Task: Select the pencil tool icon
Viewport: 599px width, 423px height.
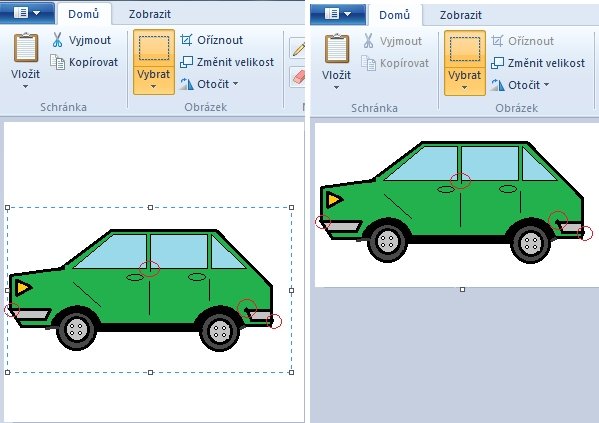Action: pyautogui.click(x=298, y=48)
